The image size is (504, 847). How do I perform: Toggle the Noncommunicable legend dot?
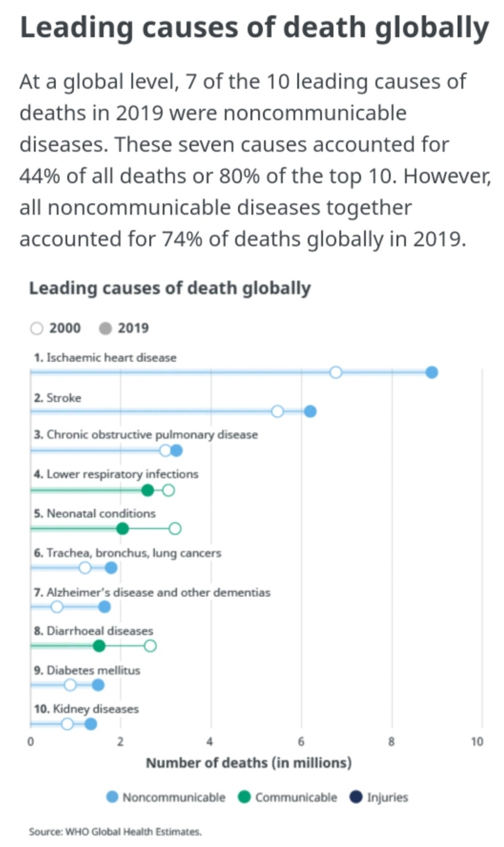click(x=113, y=797)
